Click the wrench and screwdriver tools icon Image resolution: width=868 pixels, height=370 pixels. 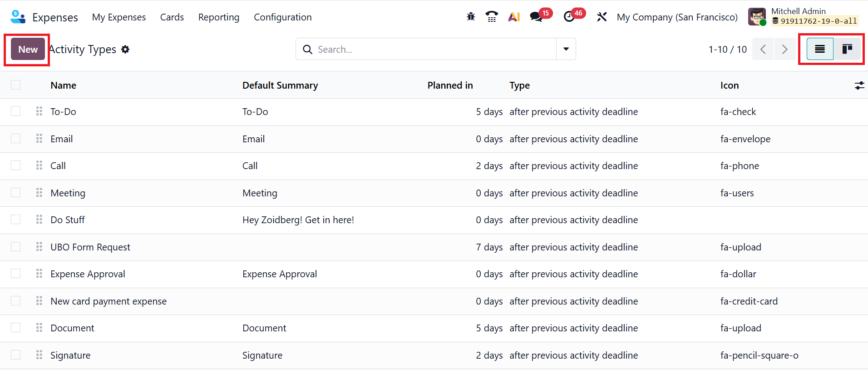coord(602,17)
